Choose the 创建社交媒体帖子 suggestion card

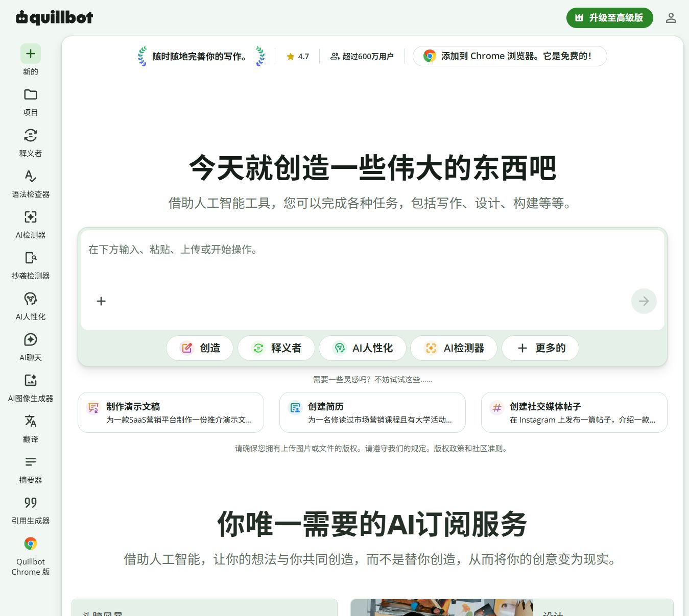[x=574, y=412]
